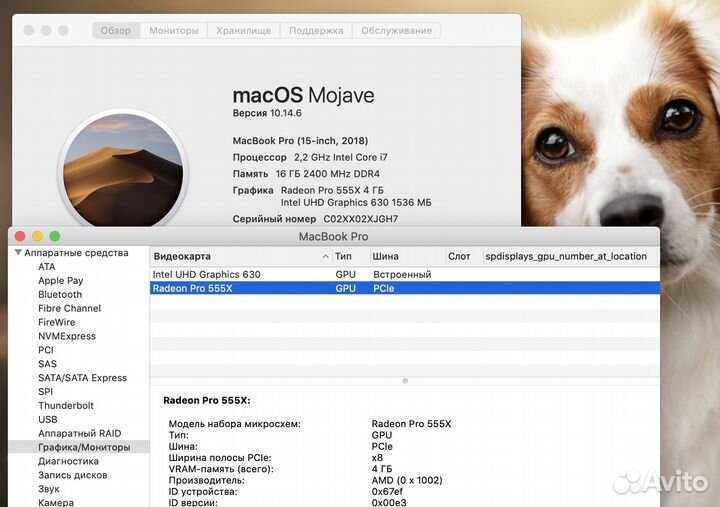Select Bluetooth in the sidebar
Screen dimensions: 720x507
click(60, 294)
